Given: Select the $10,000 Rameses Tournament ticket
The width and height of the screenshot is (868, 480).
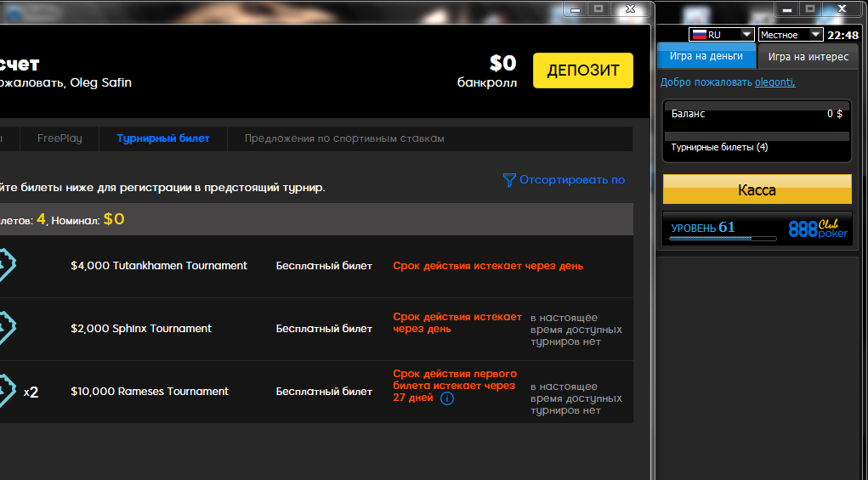Looking at the screenshot, I should 316,392.
